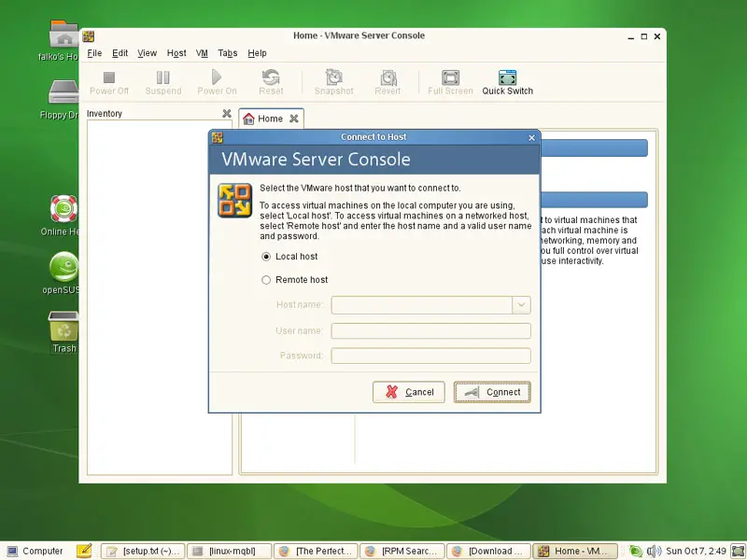
Task: Click the Quick Switch toolbar icon
Action: [507, 77]
